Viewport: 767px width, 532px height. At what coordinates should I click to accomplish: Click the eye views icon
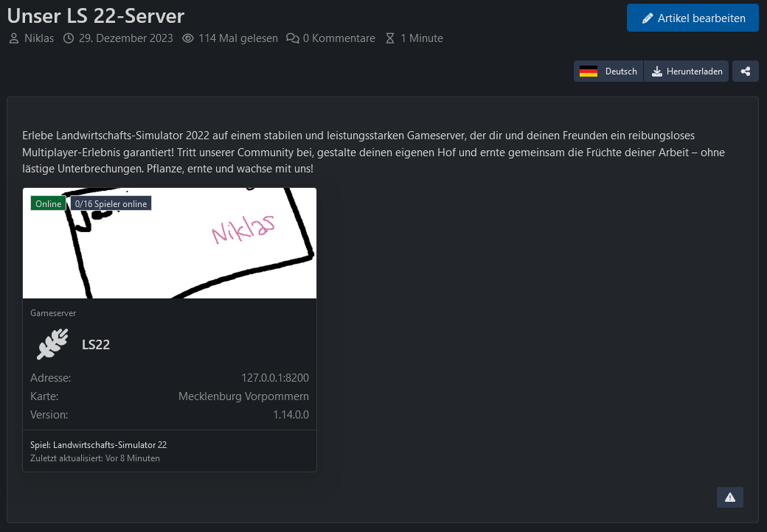click(188, 38)
